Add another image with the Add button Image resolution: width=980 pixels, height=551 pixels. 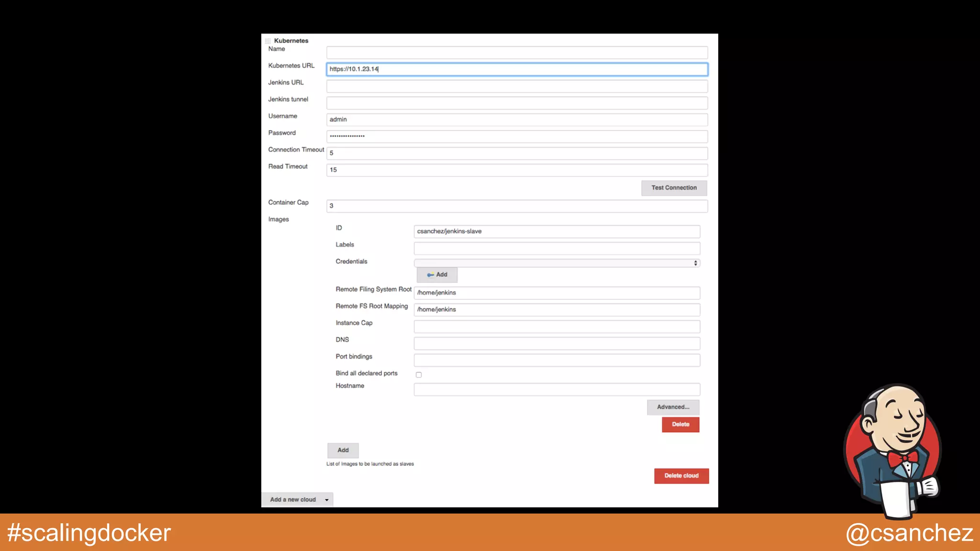pos(343,450)
